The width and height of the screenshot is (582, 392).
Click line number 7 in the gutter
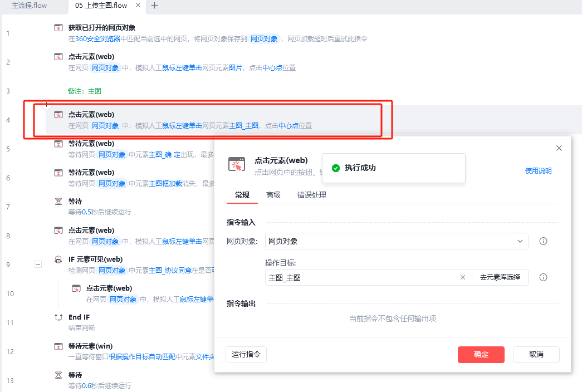(8, 207)
